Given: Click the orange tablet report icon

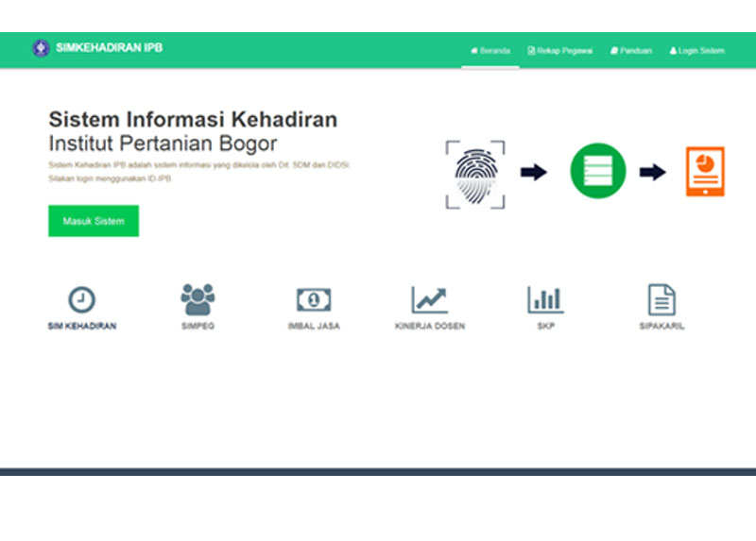Looking at the screenshot, I should 705,172.
